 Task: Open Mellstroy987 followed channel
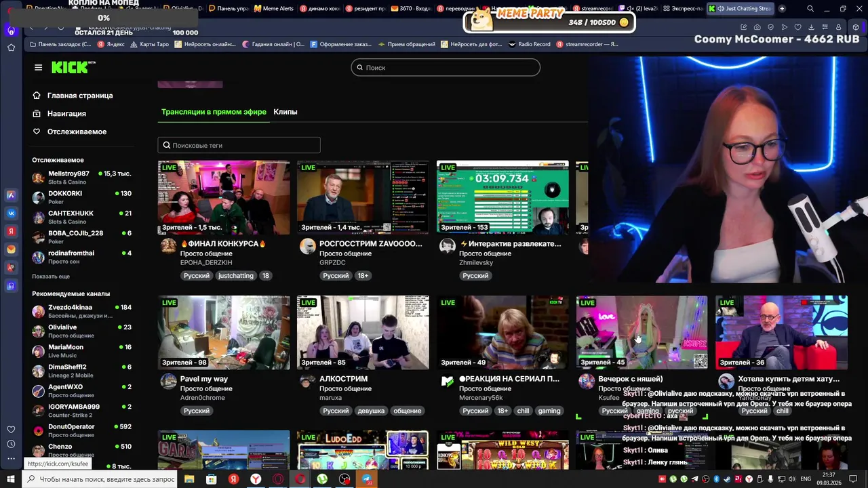tap(81, 178)
